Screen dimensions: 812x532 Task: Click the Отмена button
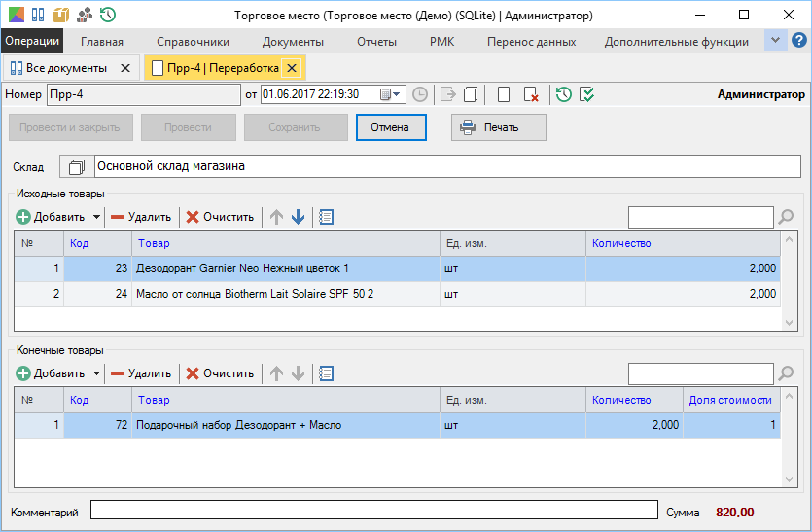(391, 127)
